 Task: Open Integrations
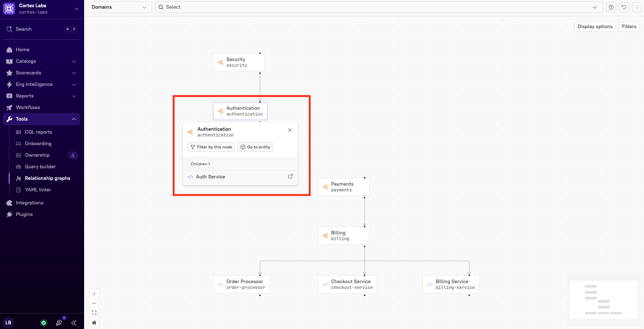[42, 203]
